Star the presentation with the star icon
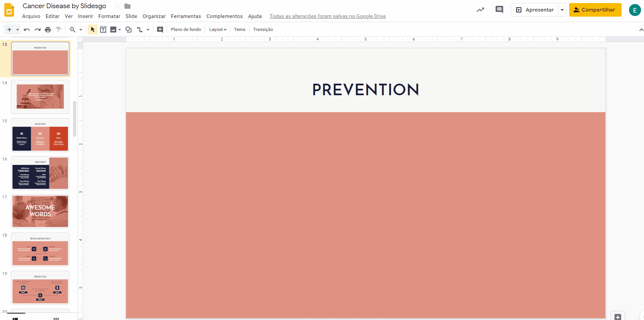Viewport: 644px width, 320px height. click(117, 6)
